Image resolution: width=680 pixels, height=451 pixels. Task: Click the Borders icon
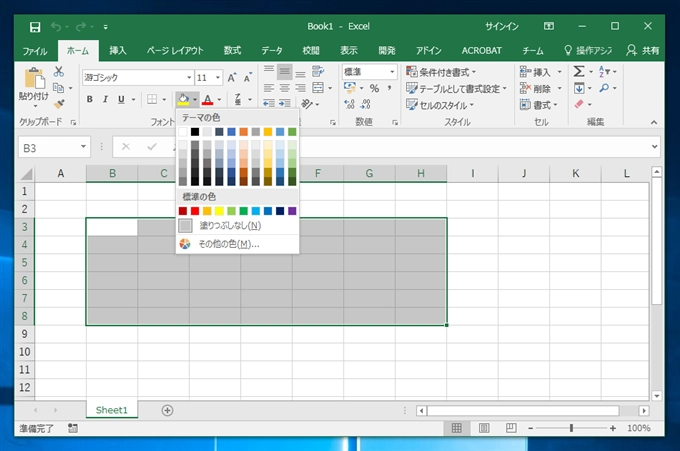152,99
